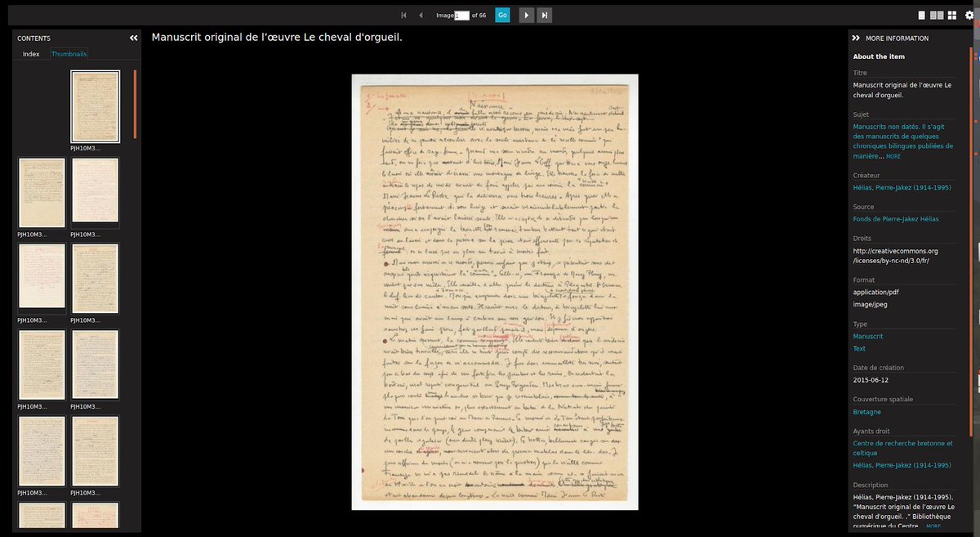Open the second row left thumbnail
Image resolution: width=980 pixels, height=537 pixels.
pyautogui.click(x=42, y=192)
